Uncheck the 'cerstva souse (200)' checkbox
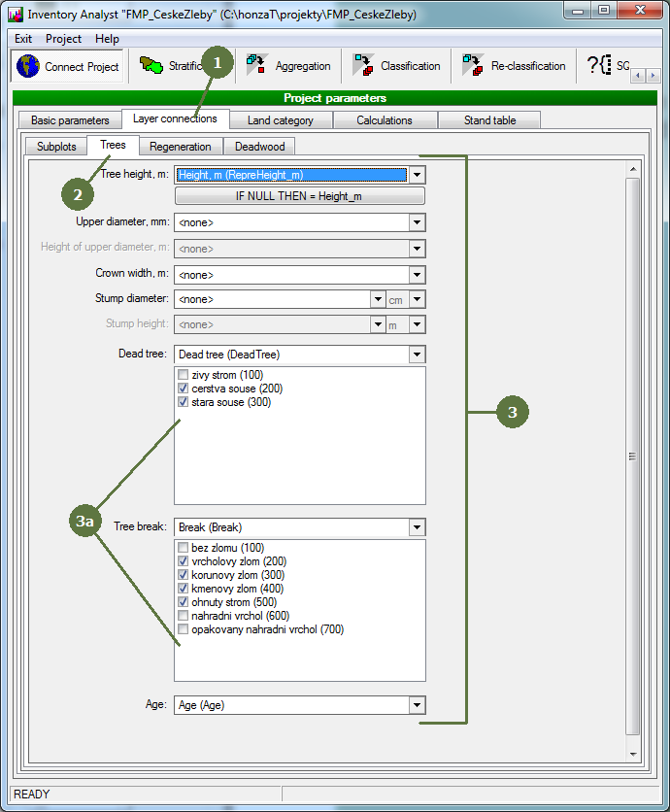The height and width of the screenshot is (812, 670). (x=184, y=389)
